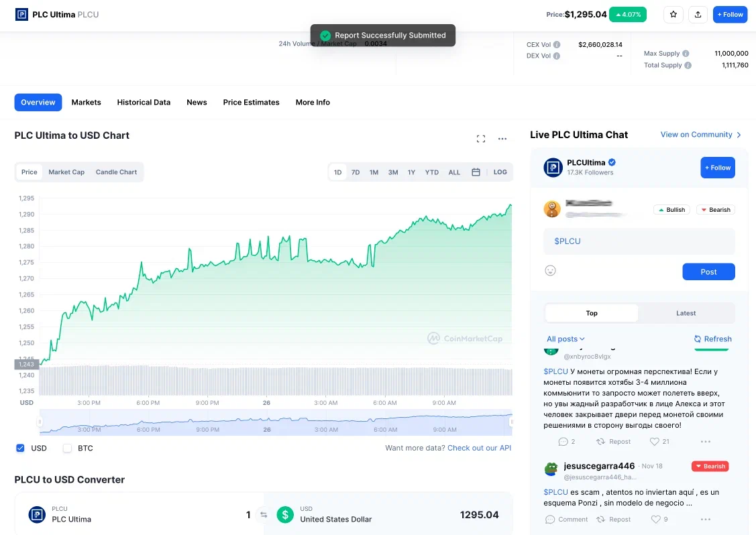The height and width of the screenshot is (535, 756).
Task: Uncheck the USD checkbox
Action: 20,448
